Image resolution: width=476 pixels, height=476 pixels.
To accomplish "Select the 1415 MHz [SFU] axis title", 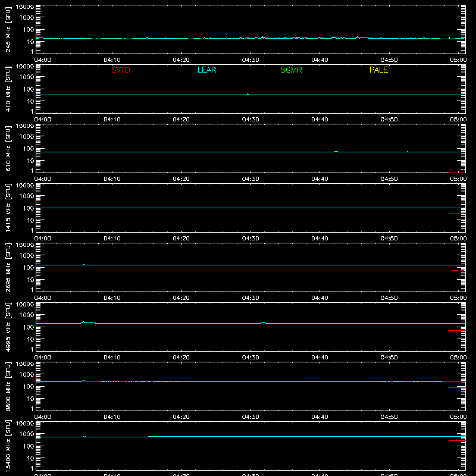I will (8, 208).
